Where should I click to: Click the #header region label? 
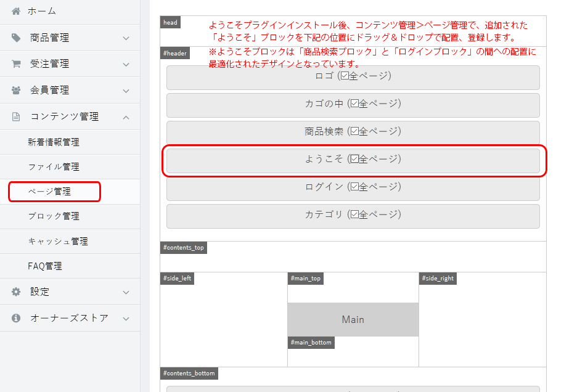[175, 53]
